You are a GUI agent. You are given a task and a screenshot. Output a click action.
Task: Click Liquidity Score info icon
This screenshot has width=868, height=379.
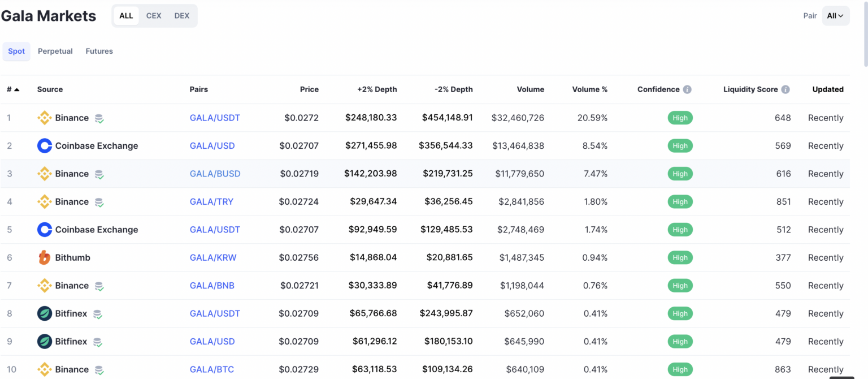(785, 89)
